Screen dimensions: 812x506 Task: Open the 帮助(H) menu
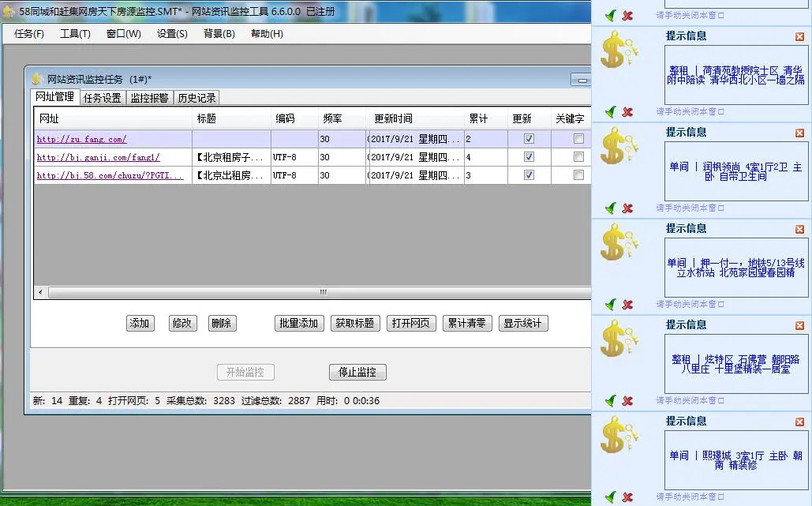(x=267, y=34)
